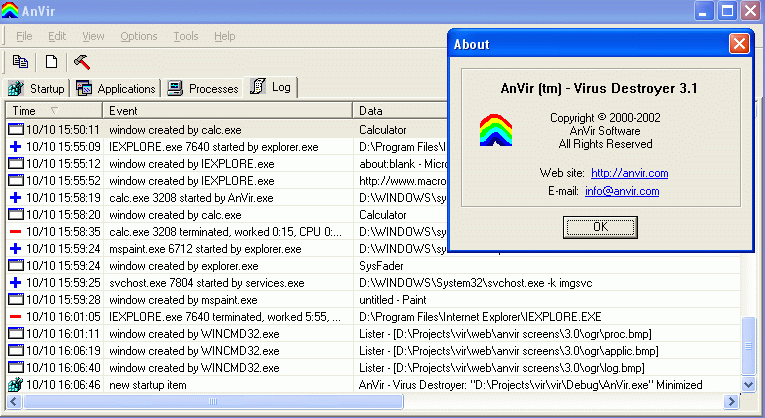This screenshot has height=418, width=765.
Task: Select event 'window created by mspaint.exe'
Action: tap(183, 299)
